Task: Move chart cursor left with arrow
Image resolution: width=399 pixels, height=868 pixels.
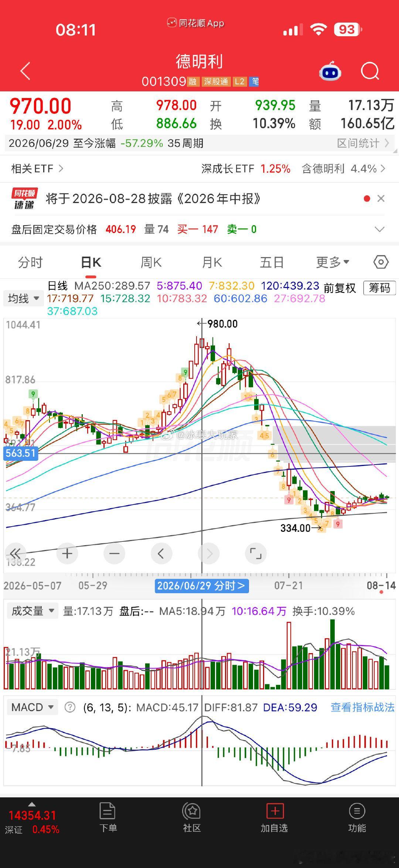Action: pyautogui.click(x=161, y=554)
